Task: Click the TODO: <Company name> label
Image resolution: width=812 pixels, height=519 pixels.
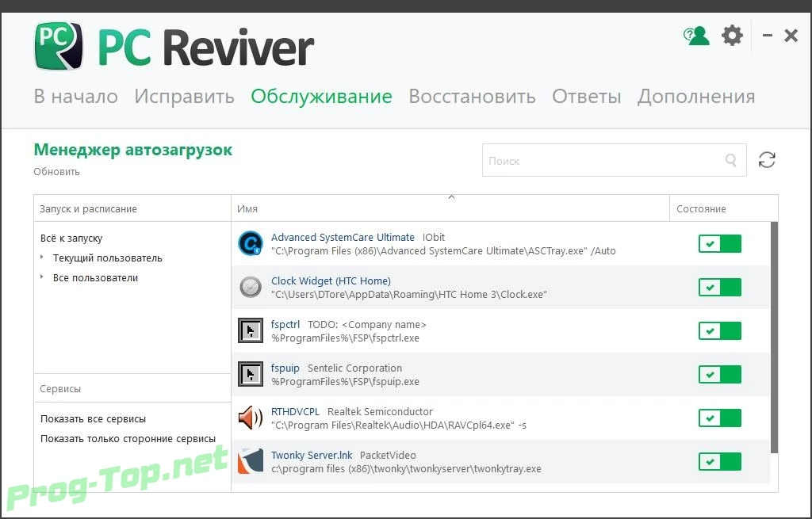Action: [x=367, y=324]
